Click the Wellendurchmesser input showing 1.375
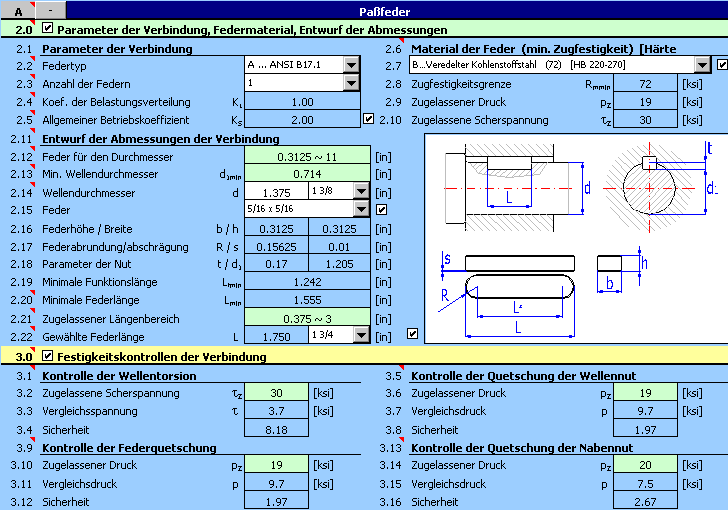728x510 pixels. pos(276,192)
